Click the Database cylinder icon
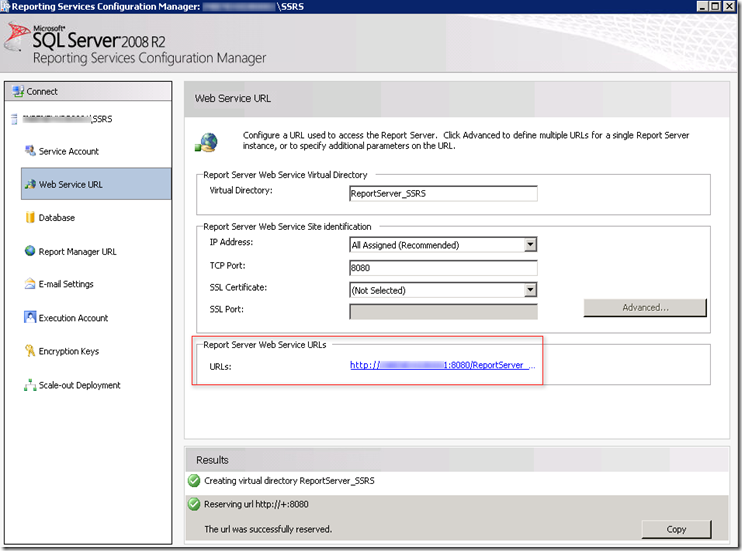The width and height of the screenshot is (742, 551). [x=29, y=218]
